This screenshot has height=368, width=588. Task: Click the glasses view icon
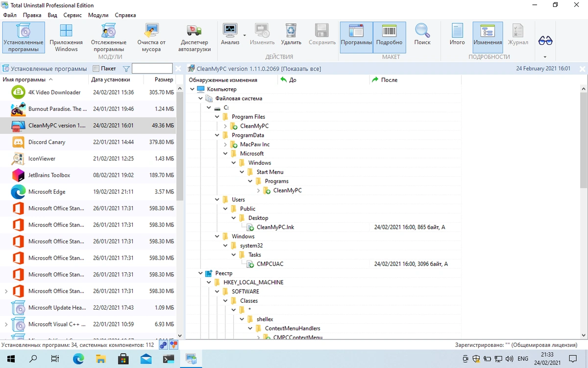pos(545,40)
